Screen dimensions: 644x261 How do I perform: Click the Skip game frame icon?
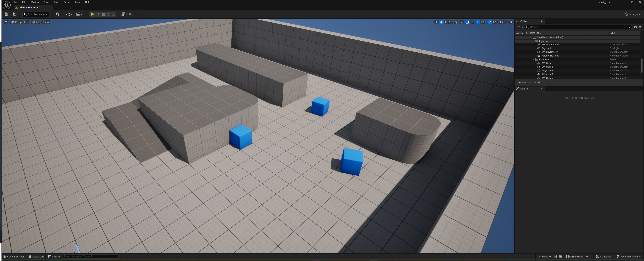pos(98,14)
